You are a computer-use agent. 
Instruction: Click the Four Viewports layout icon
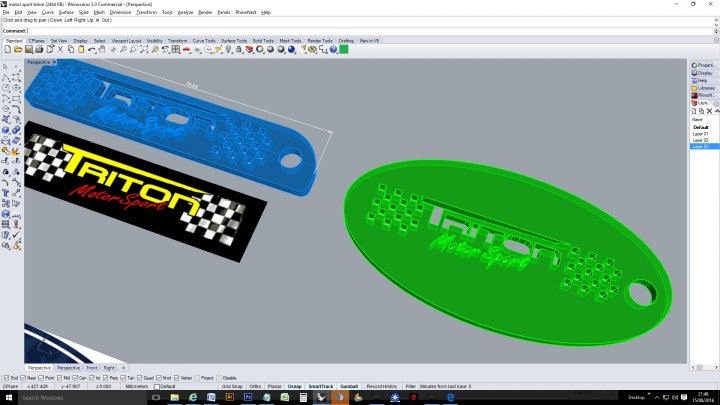point(176,50)
